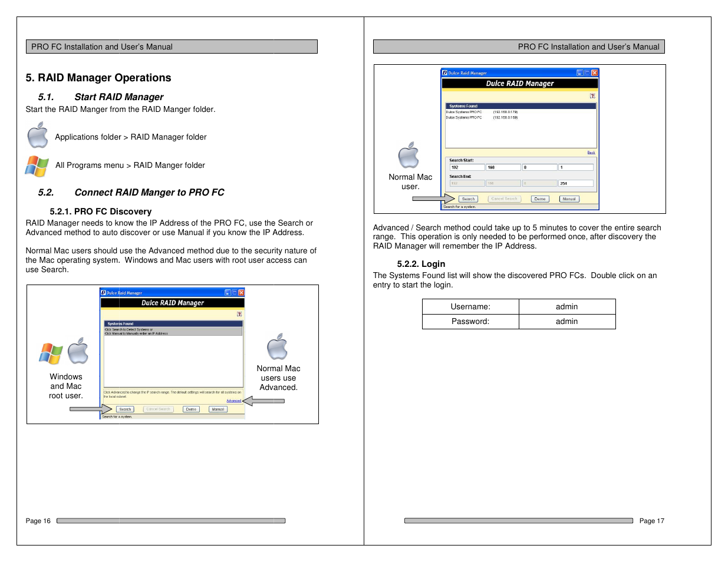Click Search Start last field containing 1
728x562 pixels.
(576, 167)
